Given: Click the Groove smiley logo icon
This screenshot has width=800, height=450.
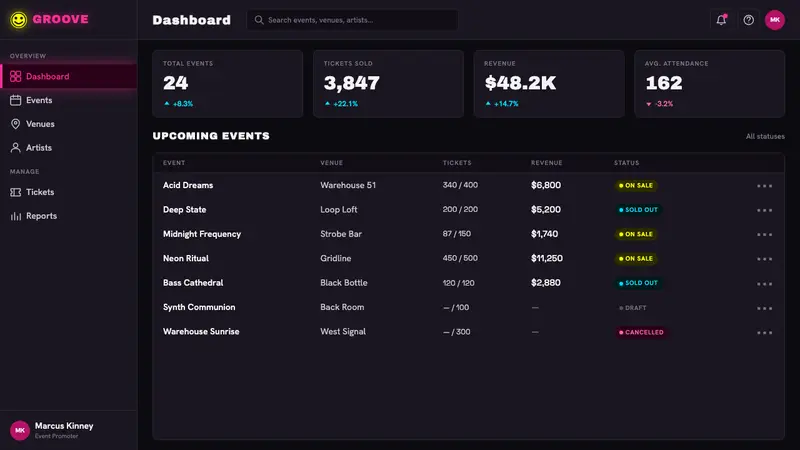Looking at the screenshot, I should point(19,20).
